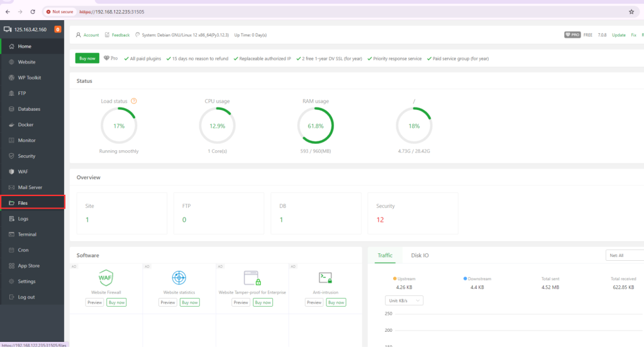Click the Website Firewall WAF icon
The height and width of the screenshot is (362, 644).
(x=106, y=277)
